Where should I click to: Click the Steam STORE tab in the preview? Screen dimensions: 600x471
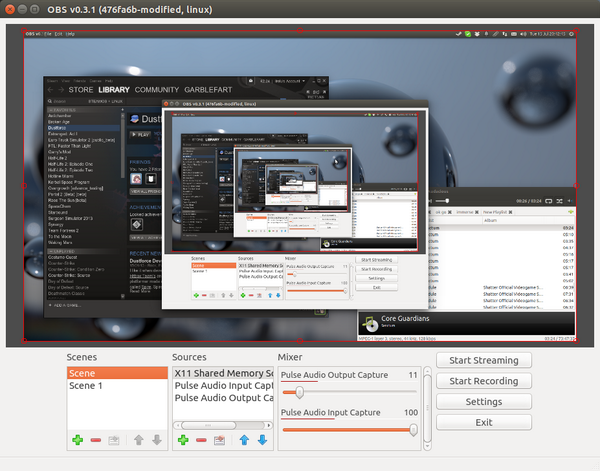pyautogui.click(x=81, y=90)
